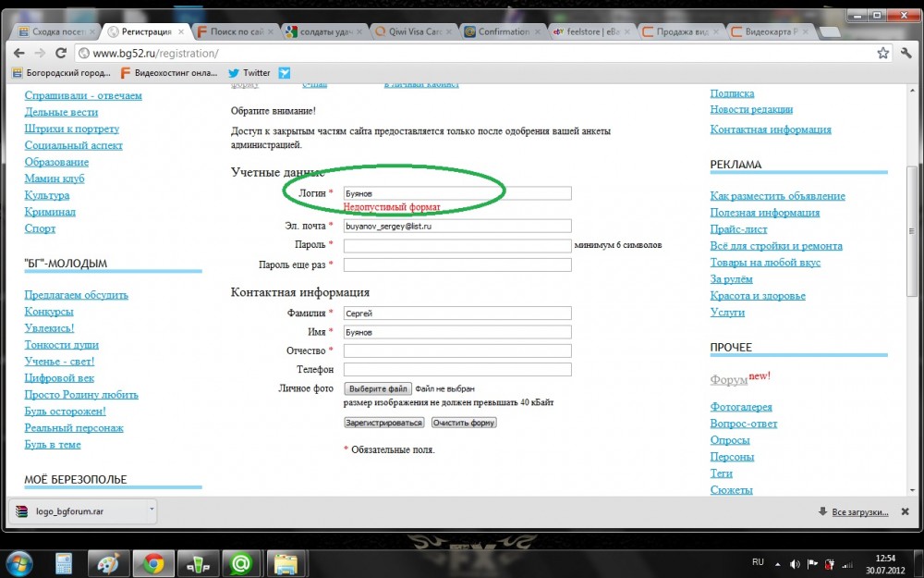Image resolution: width=924 pixels, height=578 pixels.
Task: Bookmark this page with the star icon
Action: coord(882,53)
